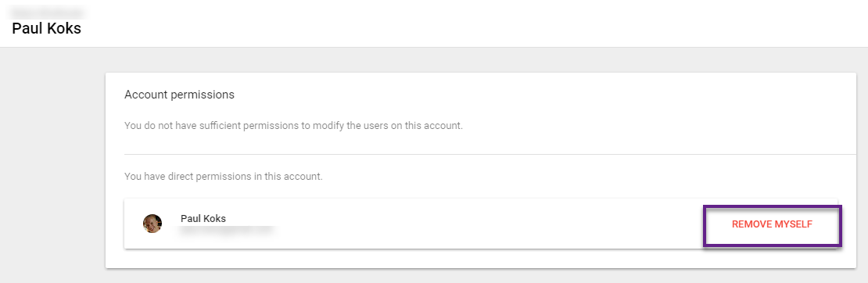Open the blurred account breadcrumb above title

point(48,11)
